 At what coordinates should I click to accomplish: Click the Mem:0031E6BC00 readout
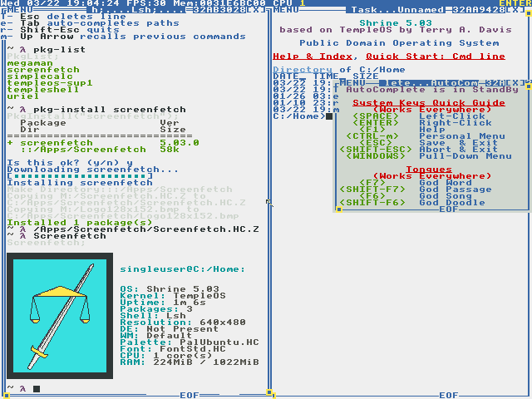click(x=219, y=3)
